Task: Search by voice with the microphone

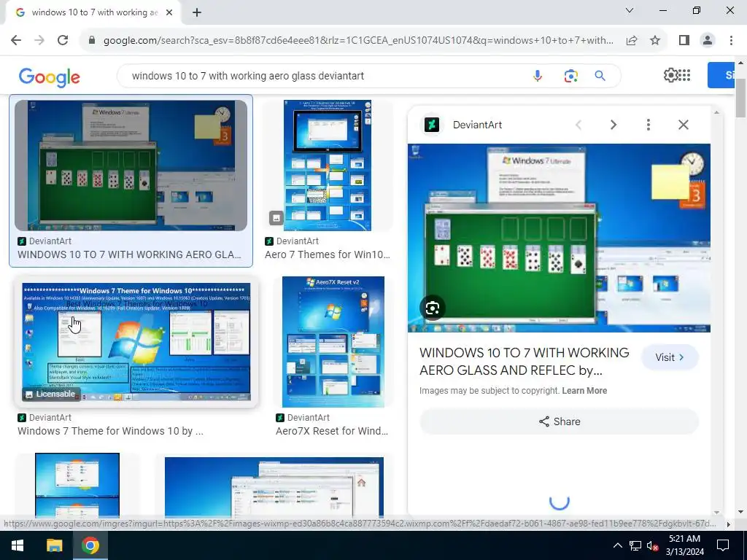Action: pos(538,76)
